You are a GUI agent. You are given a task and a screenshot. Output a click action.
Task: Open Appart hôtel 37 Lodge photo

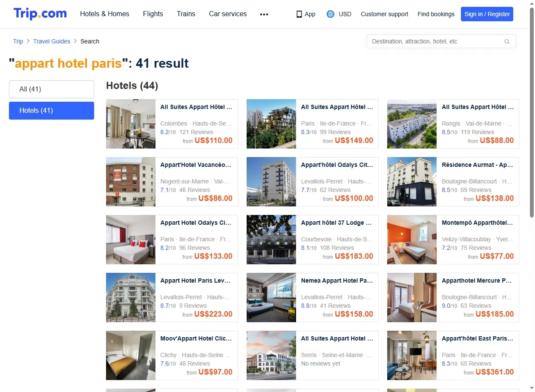click(271, 240)
